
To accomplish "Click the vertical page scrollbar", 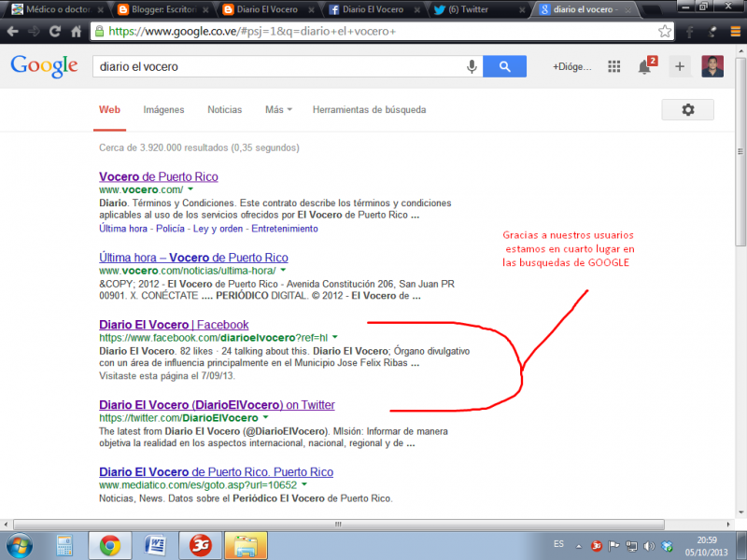I will click(x=740, y=151).
